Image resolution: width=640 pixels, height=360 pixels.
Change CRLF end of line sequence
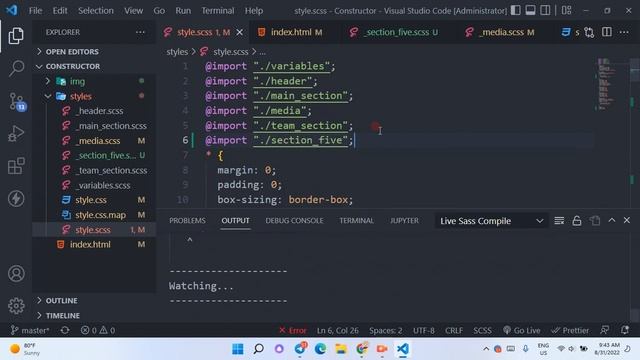point(454,330)
